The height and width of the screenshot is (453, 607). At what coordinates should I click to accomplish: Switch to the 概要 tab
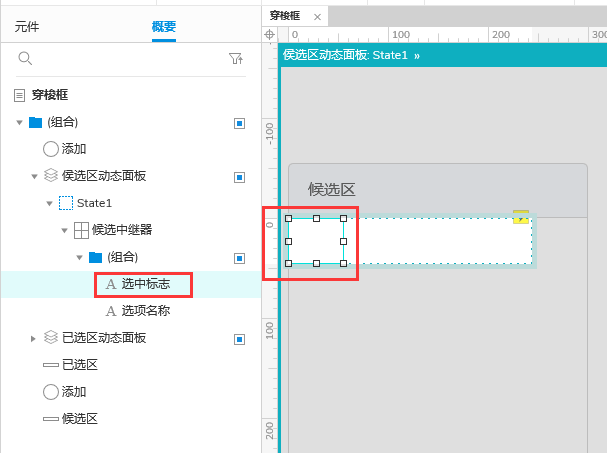(164, 27)
